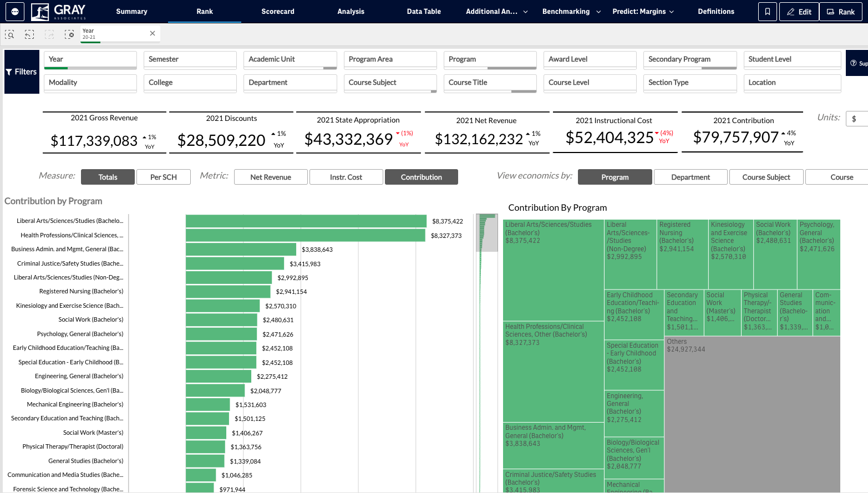Select the Totals measure
Image resolution: width=868 pixels, height=493 pixels.
pos(108,177)
